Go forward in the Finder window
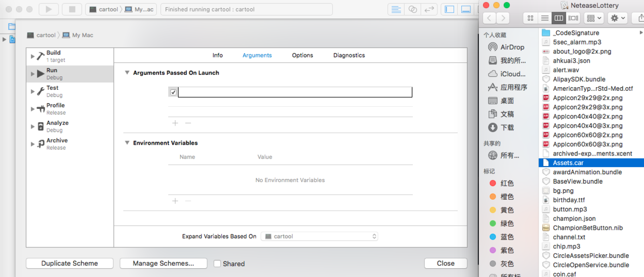The width and height of the screenshot is (644, 277). pyautogui.click(x=503, y=18)
